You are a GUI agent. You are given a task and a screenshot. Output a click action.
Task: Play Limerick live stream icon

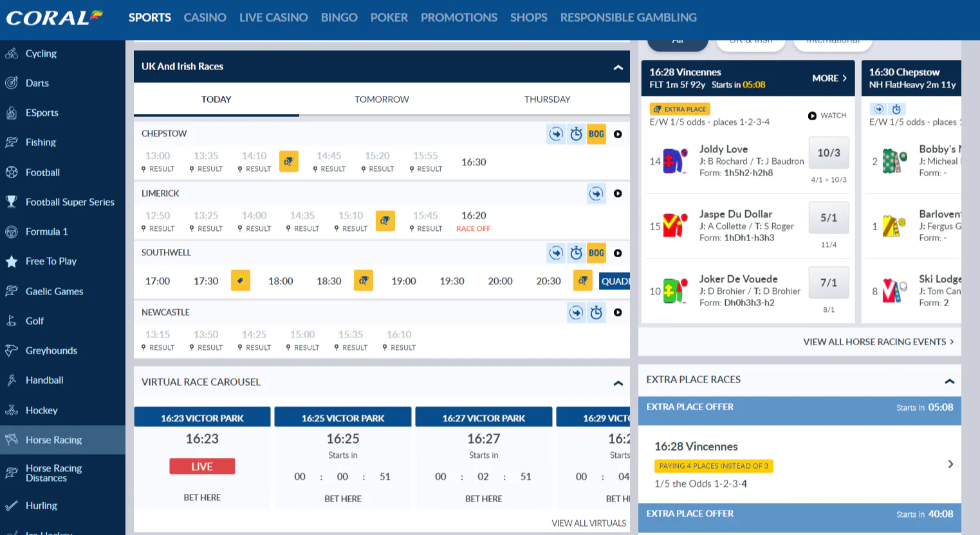point(618,194)
